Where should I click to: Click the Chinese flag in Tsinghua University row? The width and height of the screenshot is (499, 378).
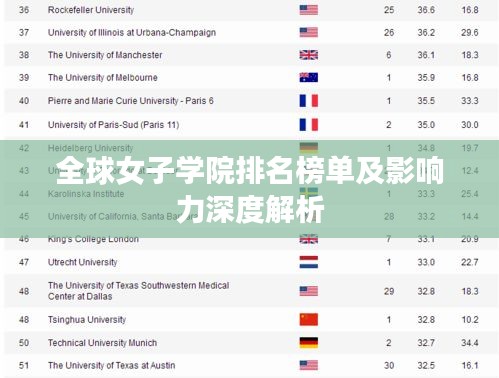tap(308, 319)
